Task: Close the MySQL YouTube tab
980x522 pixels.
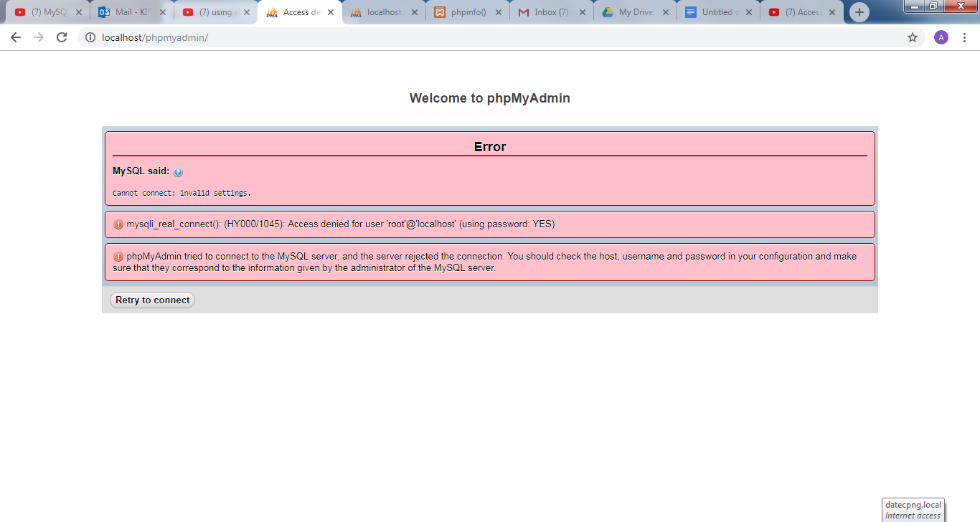Action: coord(79,12)
